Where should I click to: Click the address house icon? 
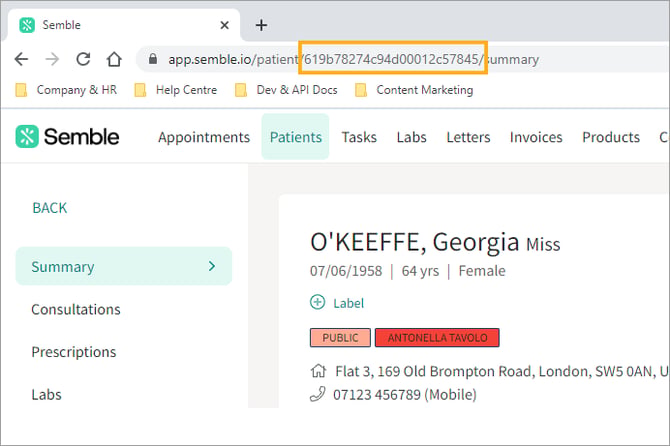point(318,370)
